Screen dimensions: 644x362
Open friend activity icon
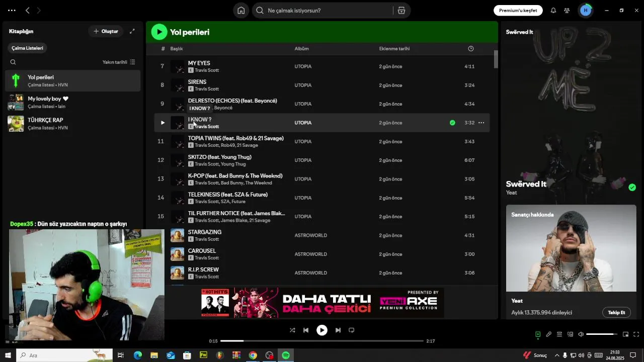[567, 11]
